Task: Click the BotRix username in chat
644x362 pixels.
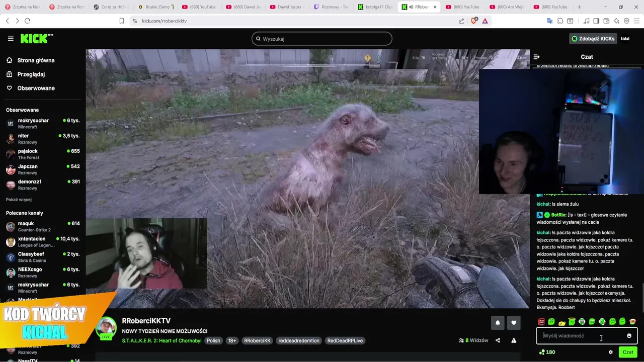Action: (x=558, y=215)
